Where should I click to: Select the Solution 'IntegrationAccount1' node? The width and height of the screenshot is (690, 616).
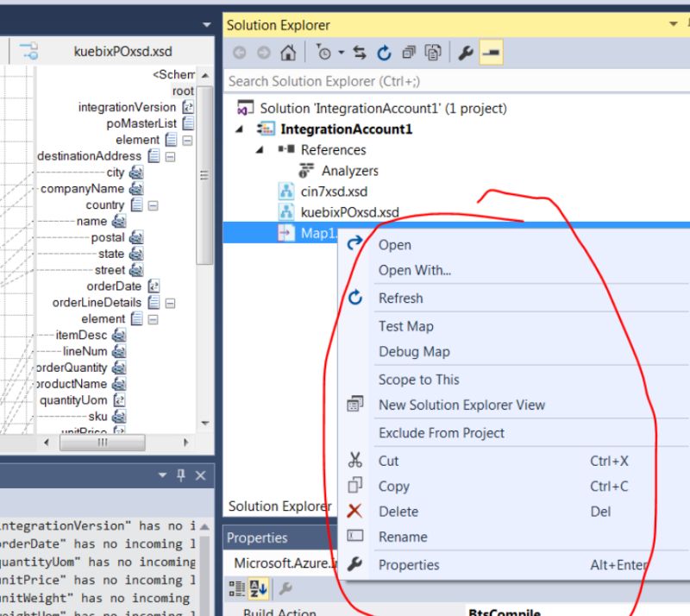[x=383, y=109]
